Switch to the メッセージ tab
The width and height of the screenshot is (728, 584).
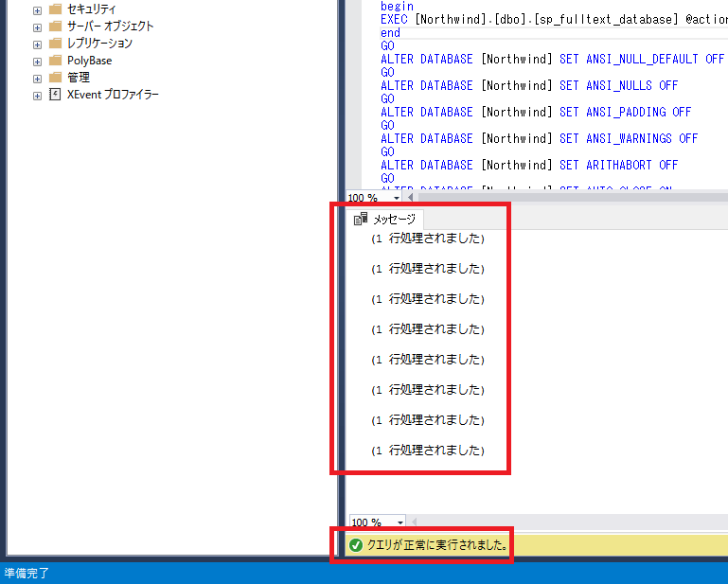(393, 219)
